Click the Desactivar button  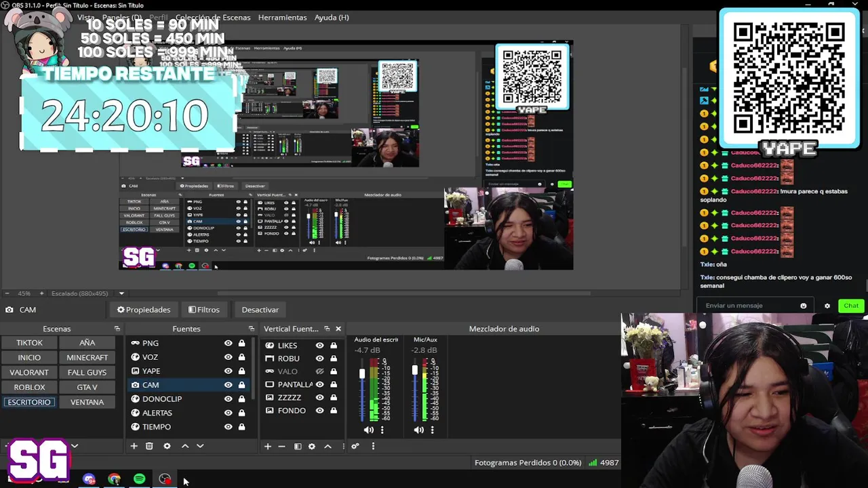260,310
